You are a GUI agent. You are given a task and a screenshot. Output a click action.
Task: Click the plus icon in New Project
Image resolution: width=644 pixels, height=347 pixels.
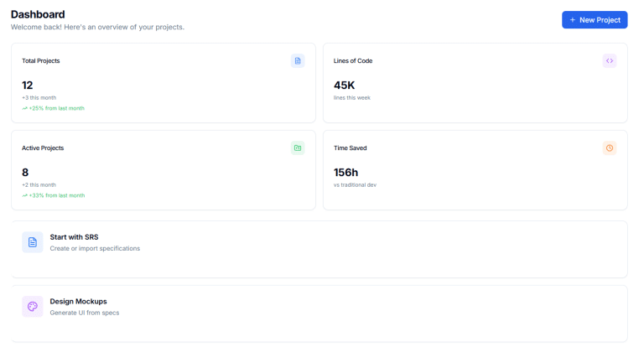[x=573, y=19]
